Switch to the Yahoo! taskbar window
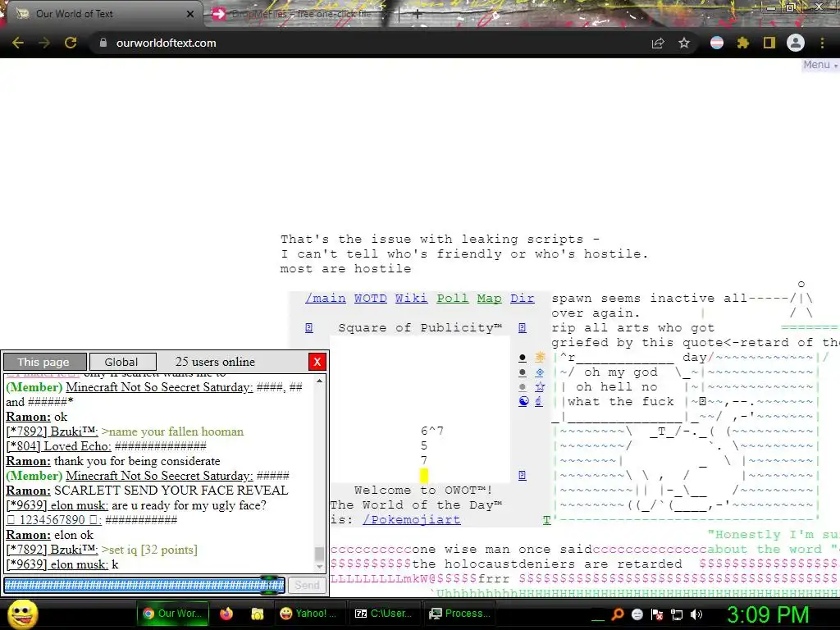Viewport: 840px width, 630px height. point(308,614)
